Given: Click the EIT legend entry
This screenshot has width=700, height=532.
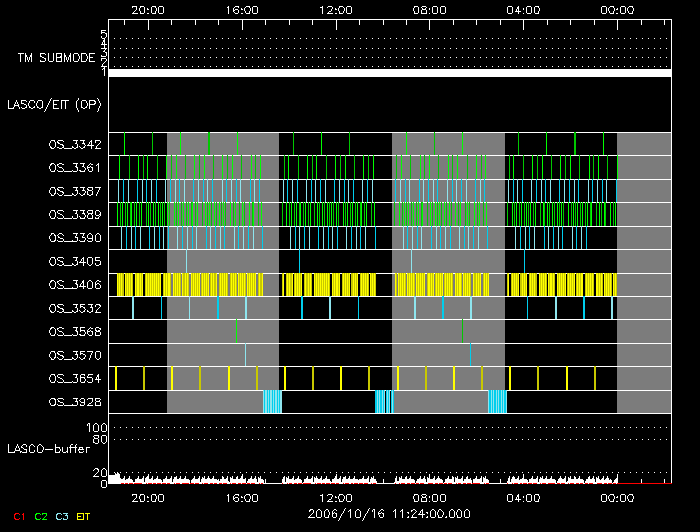Looking at the screenshot, I should [85, 516].
